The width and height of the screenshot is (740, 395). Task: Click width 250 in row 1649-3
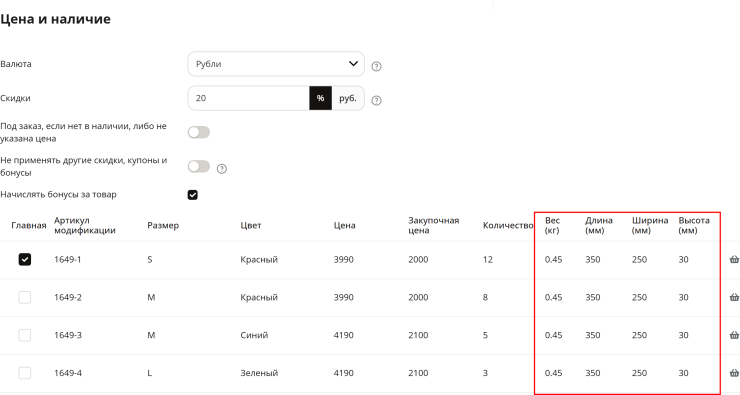click(x=639, y=335)
